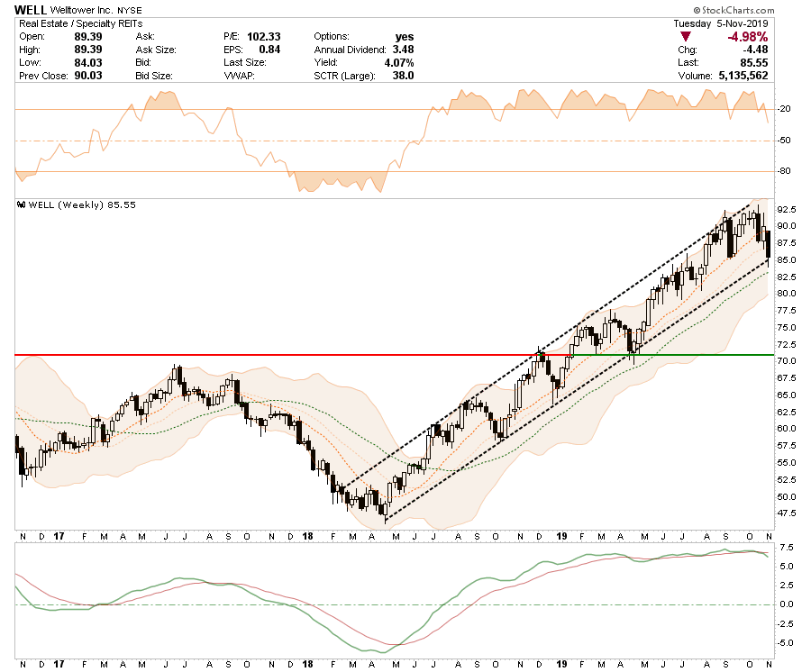Select the Chg value -4.48
Screen dimensions: 811x672
[755, 50]
